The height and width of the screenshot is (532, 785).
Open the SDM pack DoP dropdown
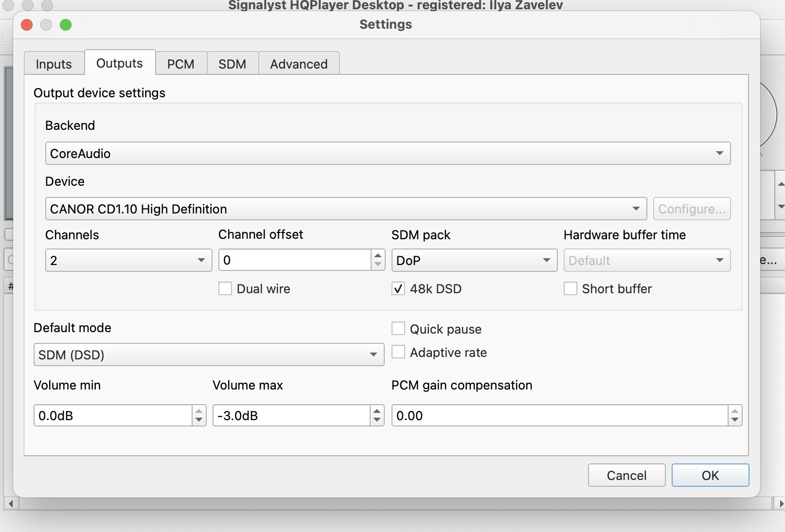[x=474, y=260]
